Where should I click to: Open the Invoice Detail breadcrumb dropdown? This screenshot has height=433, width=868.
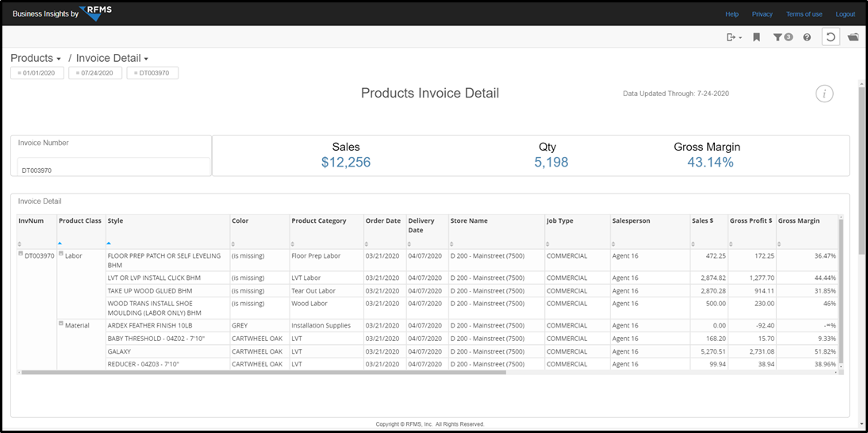113,58
